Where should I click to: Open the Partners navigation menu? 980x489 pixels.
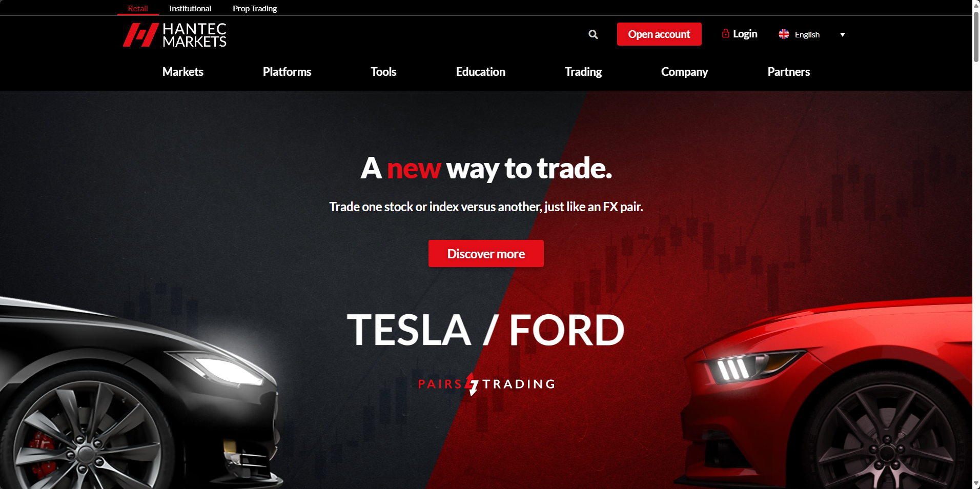pyautogui.click(x=789, y=72)
